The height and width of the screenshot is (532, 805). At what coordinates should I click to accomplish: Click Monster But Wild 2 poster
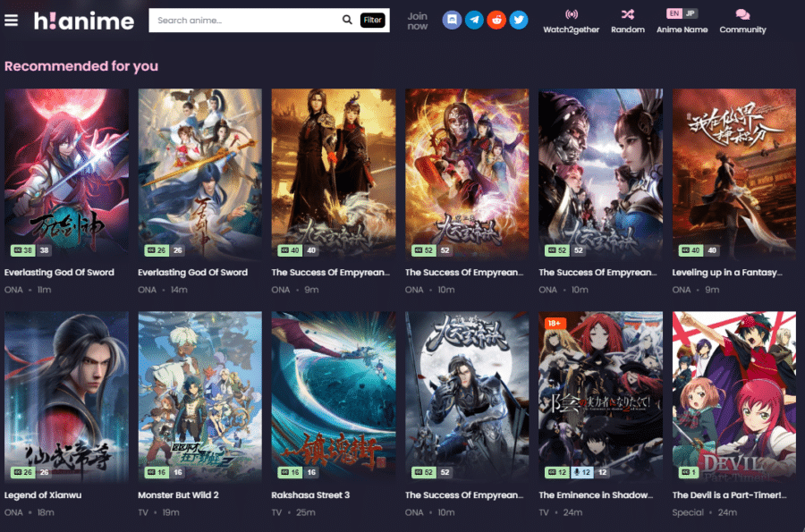click(200, 397)
